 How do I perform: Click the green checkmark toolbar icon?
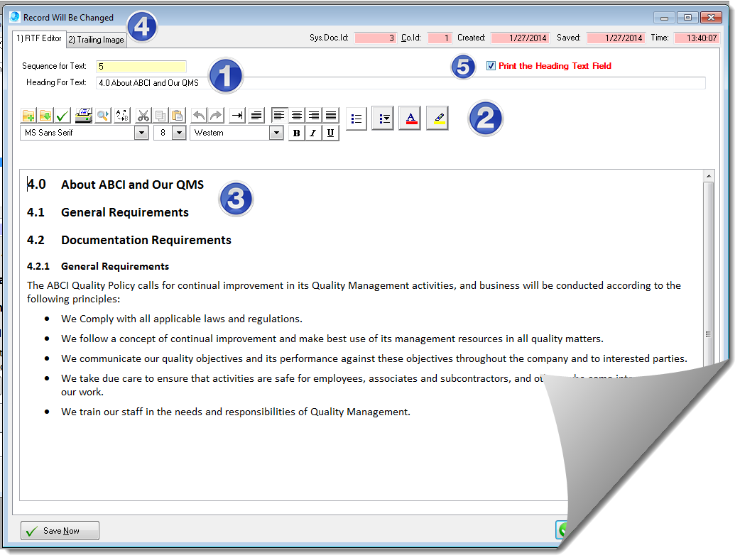pyautogui.click(x=62, y=115)
